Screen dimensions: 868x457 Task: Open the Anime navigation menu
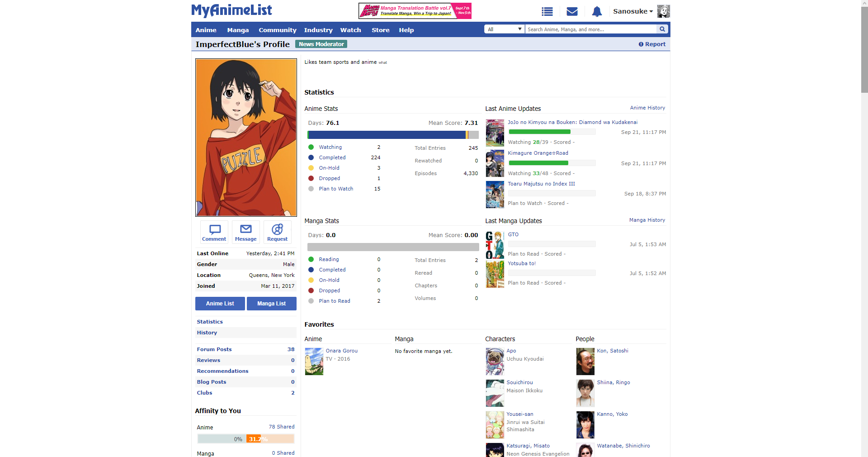tap(206, 30)
